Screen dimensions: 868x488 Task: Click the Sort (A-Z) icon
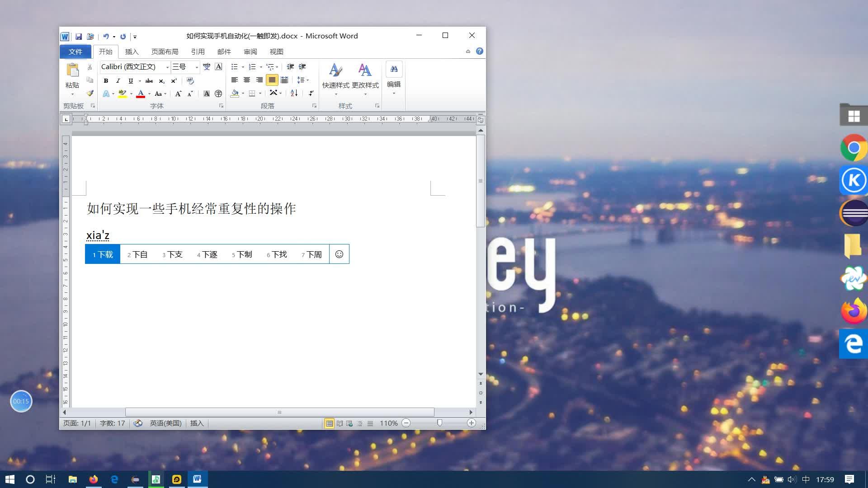coord(294,93)
